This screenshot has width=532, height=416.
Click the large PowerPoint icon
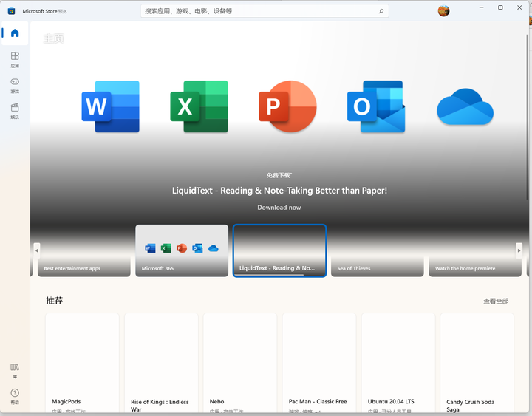pyautogui.click(x=287, y=106)
